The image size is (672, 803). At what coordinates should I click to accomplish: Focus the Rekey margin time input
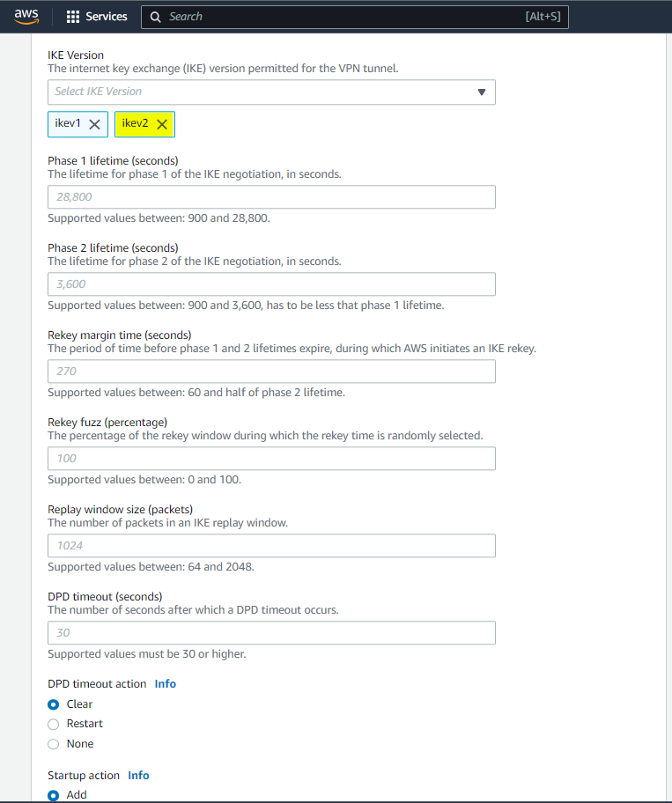[271, 372]
